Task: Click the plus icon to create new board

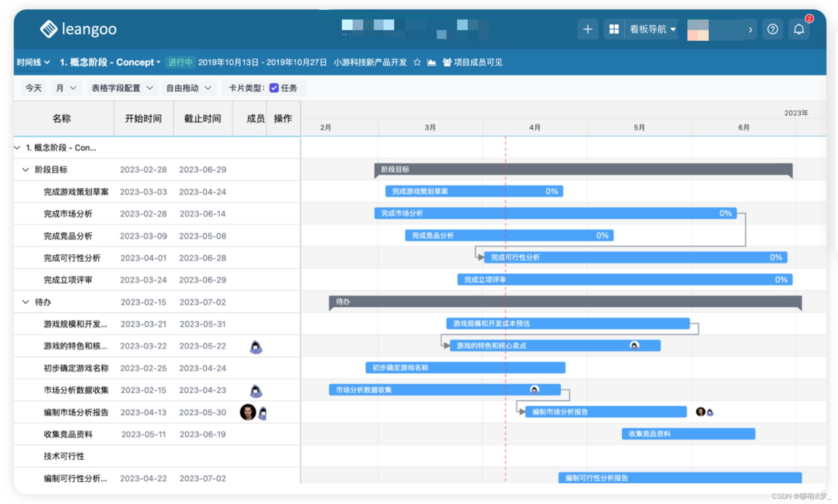Action: (587, 29)
